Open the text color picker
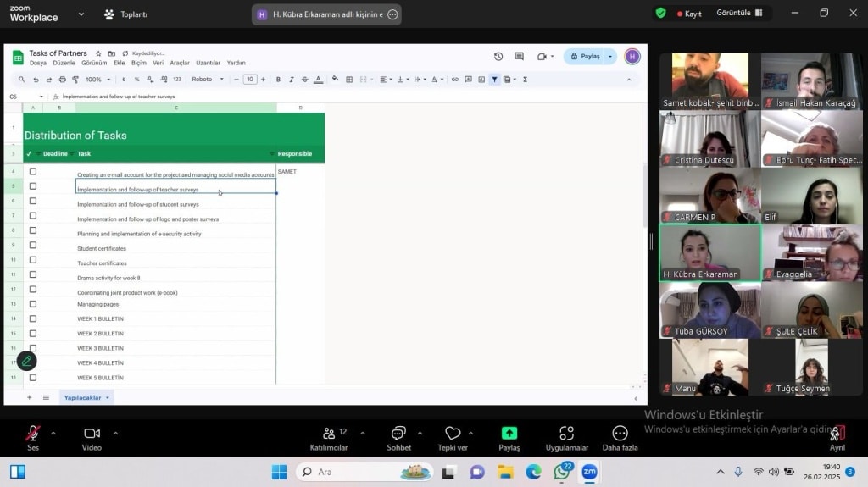Viewport: 868px width, 487px height. pos(318,80)
